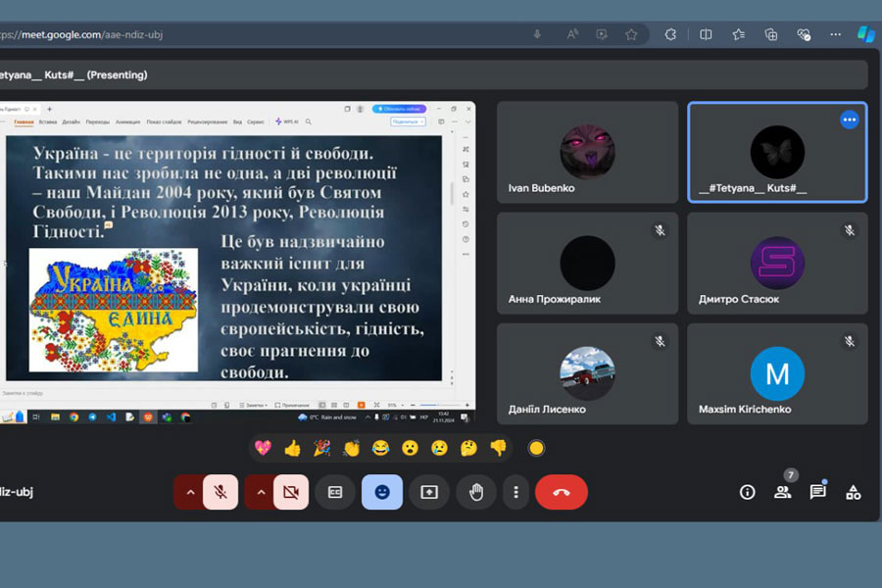Open the meeting details info icon
Screen dimensions: 882x588
click(x=748, y=492)
